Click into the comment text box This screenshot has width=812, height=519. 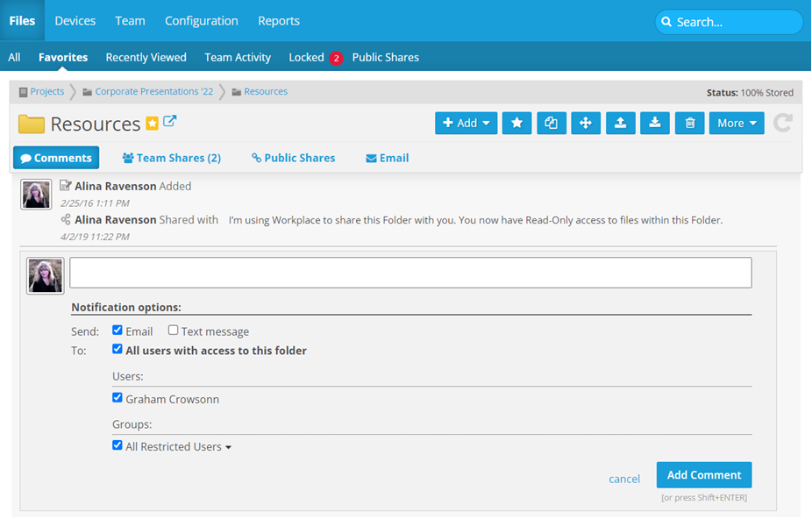[410, 273]
